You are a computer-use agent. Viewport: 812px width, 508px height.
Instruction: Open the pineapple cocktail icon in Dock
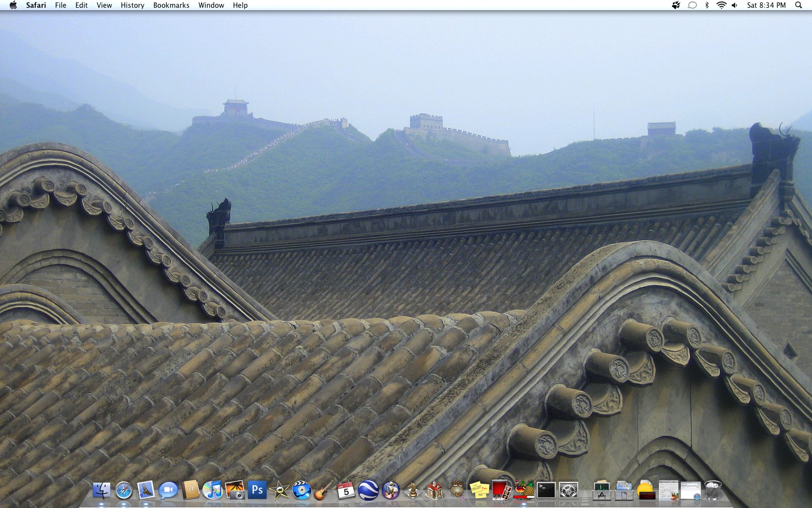click(524, 490)
